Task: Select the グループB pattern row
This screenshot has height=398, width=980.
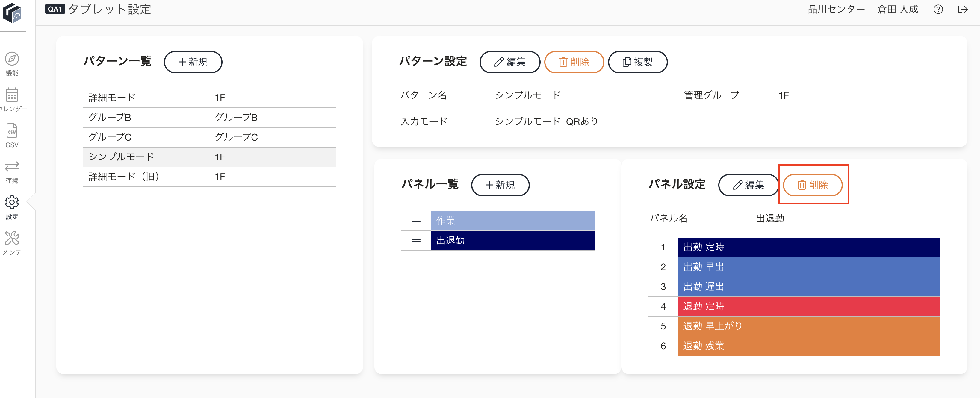Action: (x=210, y=118)
